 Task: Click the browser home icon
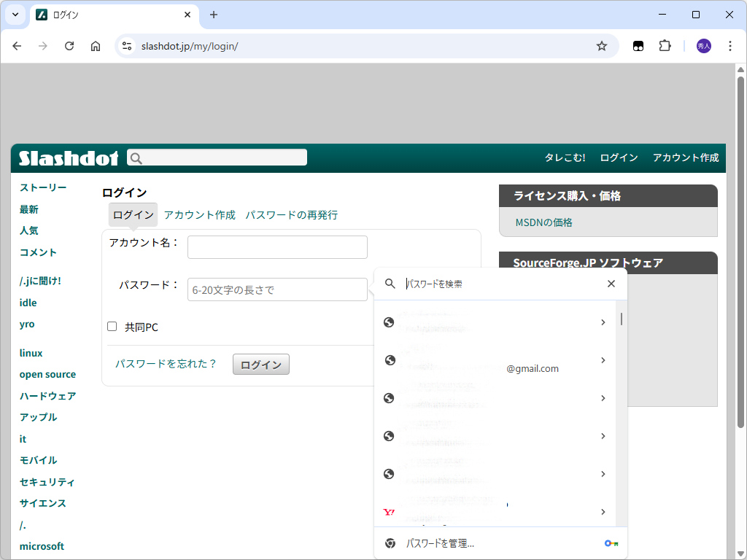click(95, 45)
